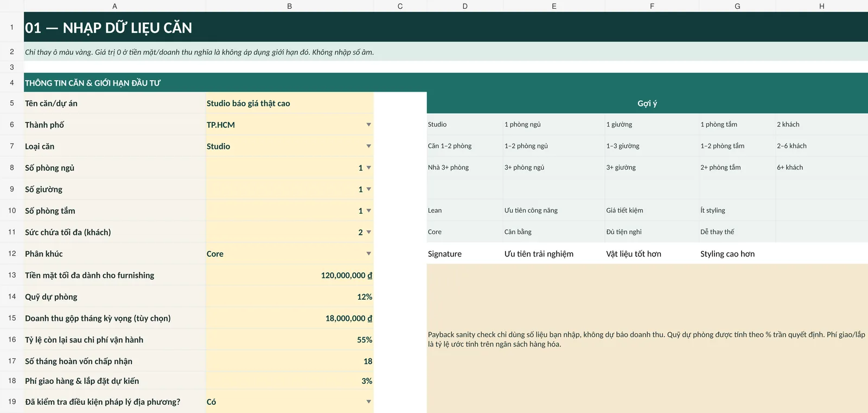Select row 19 header

12,402
